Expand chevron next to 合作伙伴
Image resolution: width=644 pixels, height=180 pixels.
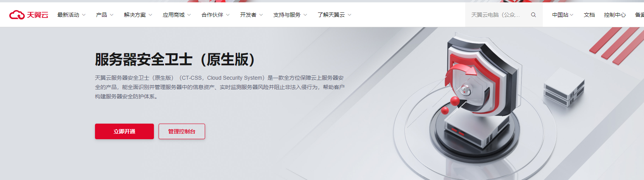pos(228,15)
